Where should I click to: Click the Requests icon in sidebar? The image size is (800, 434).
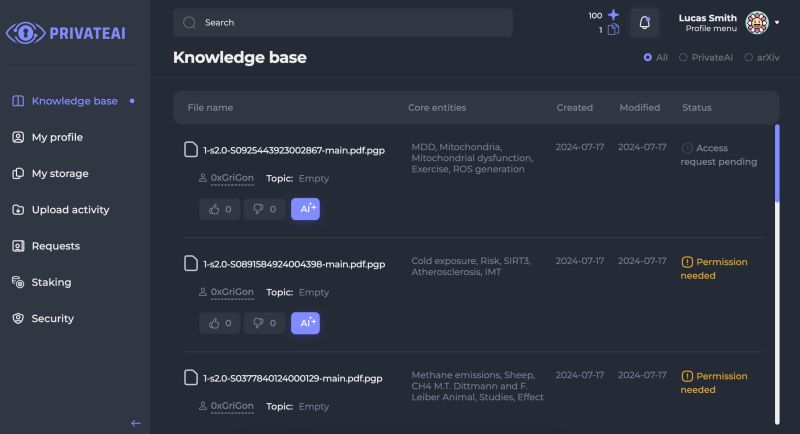[18, 246]
